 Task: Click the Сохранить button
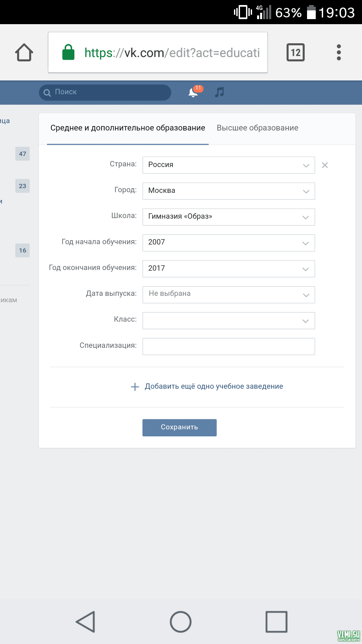(x=179, y=427)
